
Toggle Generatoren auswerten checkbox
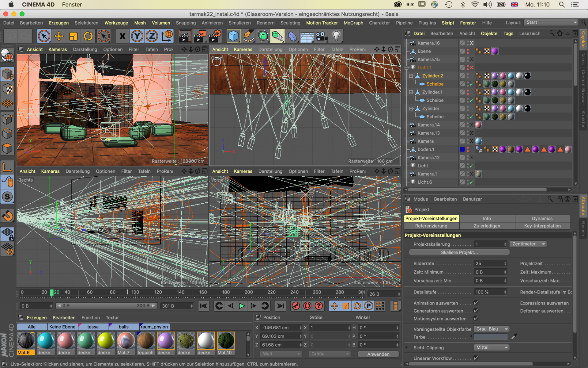click(x=476, y=311)
